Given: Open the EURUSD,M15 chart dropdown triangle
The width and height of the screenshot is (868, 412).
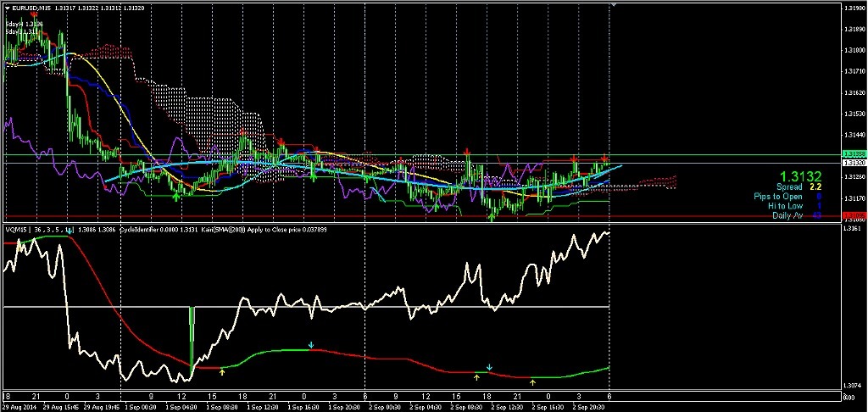Looking at the screenshot, I should [6, 8].
